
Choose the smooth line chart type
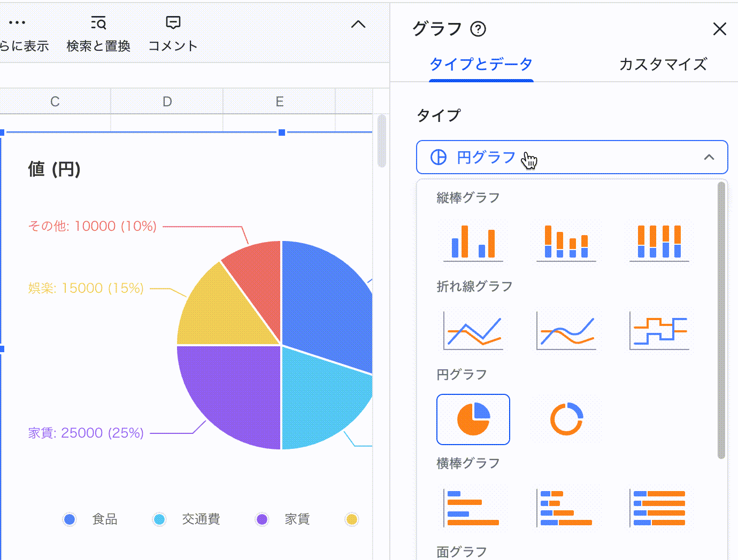pos(566,331)
